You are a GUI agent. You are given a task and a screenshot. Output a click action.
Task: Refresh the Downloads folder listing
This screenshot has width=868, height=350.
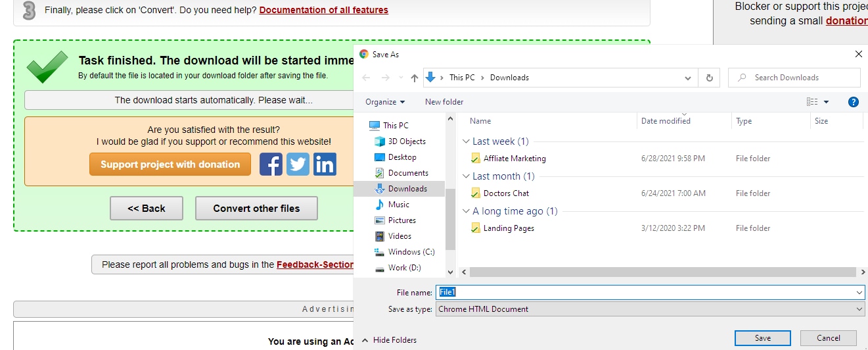(709, 78)
